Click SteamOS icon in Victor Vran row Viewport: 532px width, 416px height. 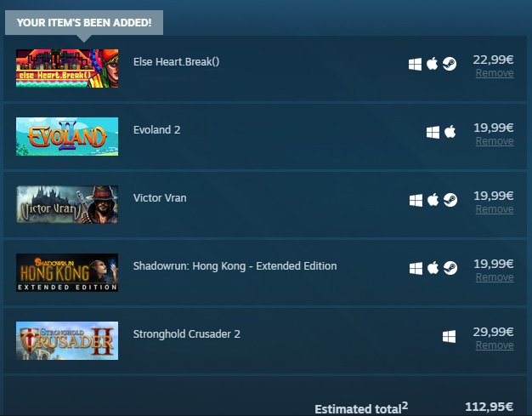tap(450, 200)
